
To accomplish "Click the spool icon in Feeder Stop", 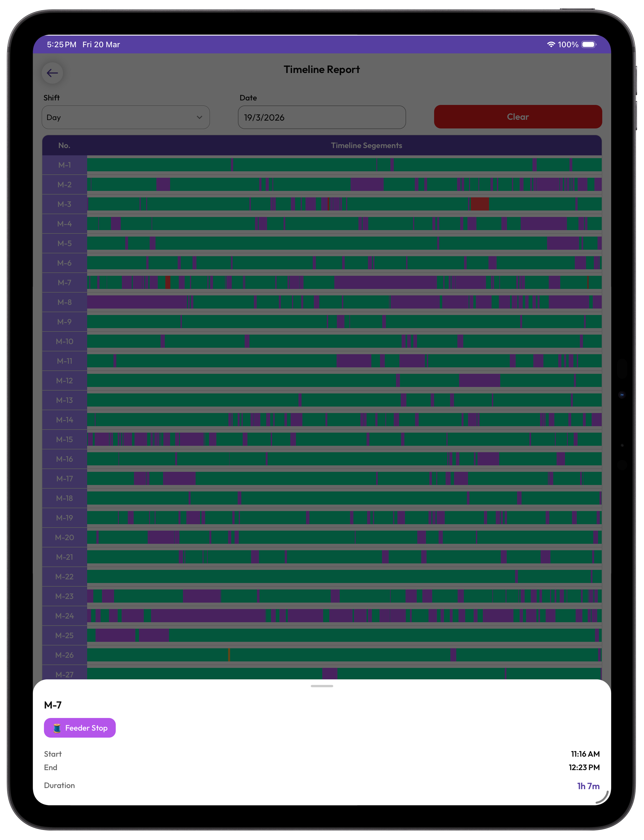I will 57,728.
